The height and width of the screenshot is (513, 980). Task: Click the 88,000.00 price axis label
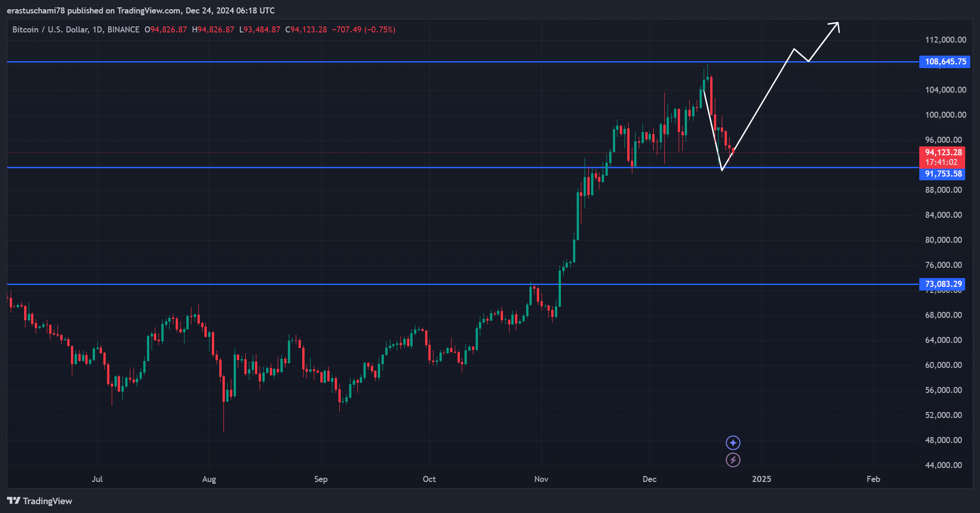943,190
